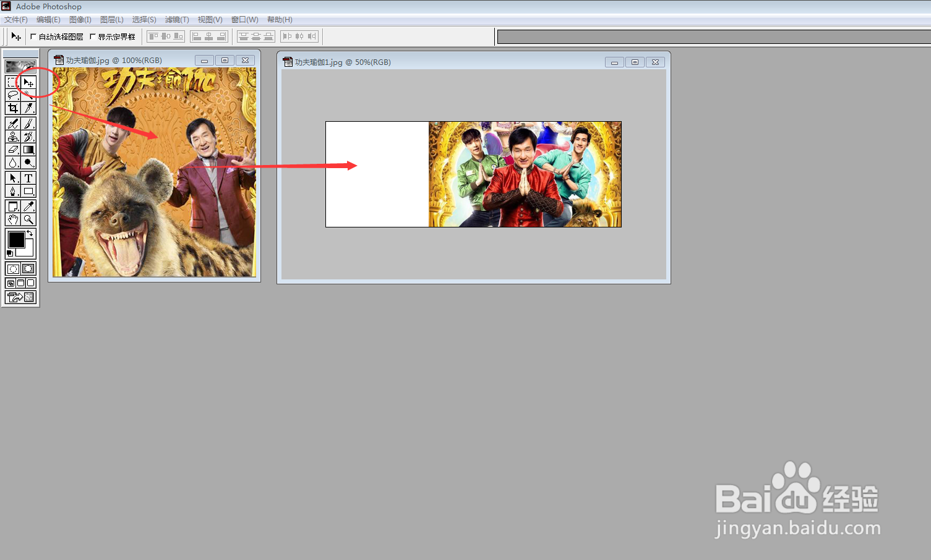Click the Adobe Online image atop toolbox
The image size is (931, 560).
pyautogui.click(x=20, y=66)
